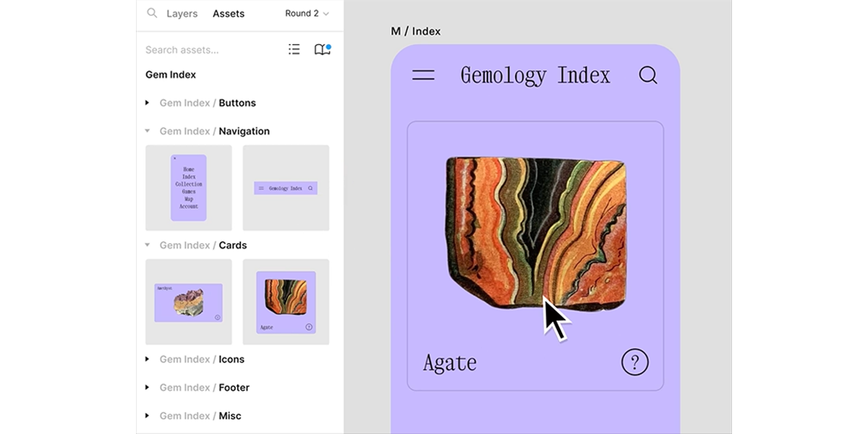The height and width of the screenshot is (434, 868).
Task: Collapse the Gem Index / Navigation group
Action: [148, 131]
